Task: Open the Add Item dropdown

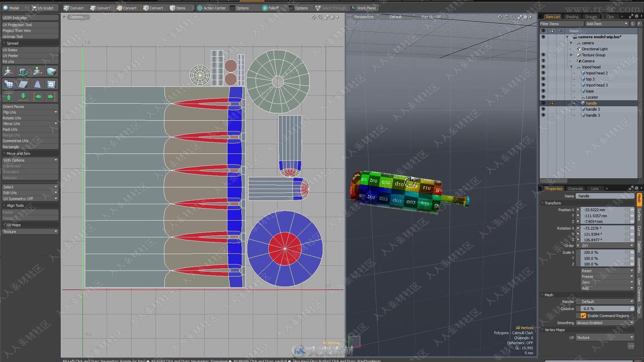Action: [607, 24]
